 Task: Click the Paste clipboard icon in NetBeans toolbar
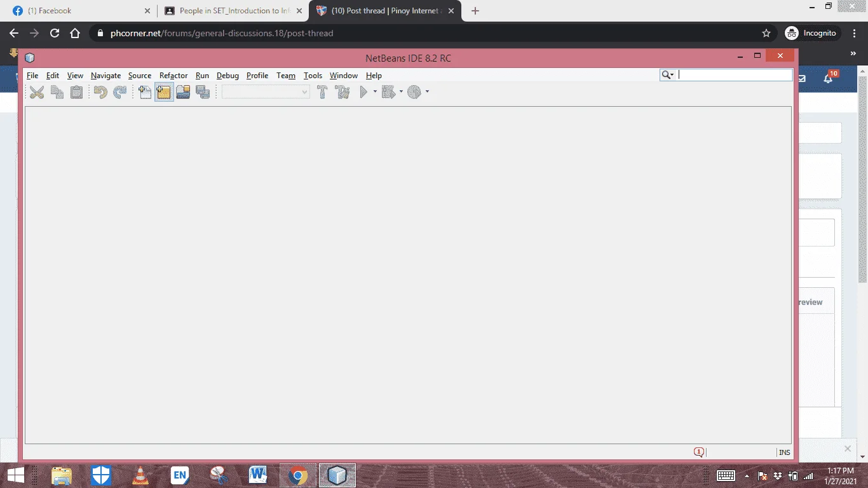(76, 92)
